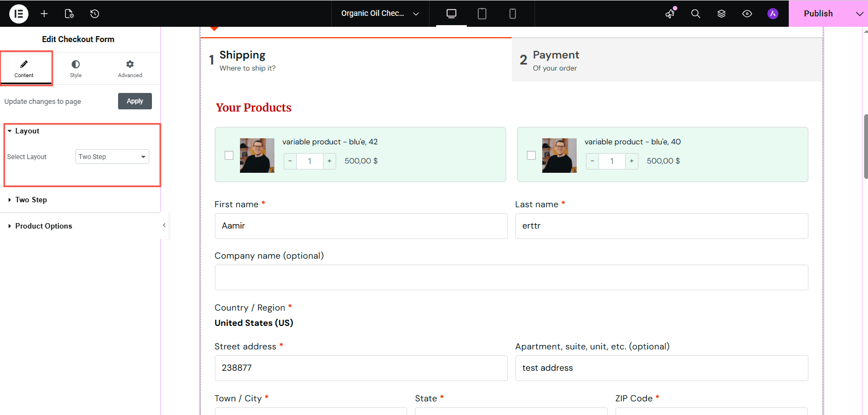Preview changes with the eye icon

tap(747, 14)
